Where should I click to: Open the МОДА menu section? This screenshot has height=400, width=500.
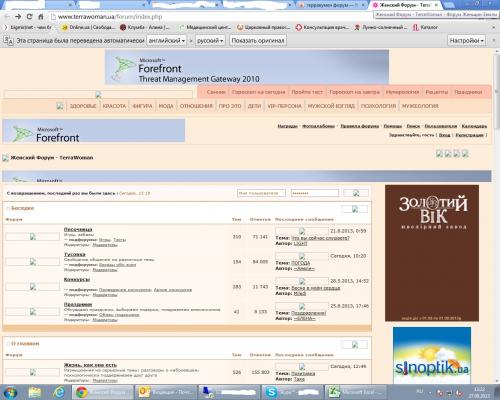click(x=166, y=106)
